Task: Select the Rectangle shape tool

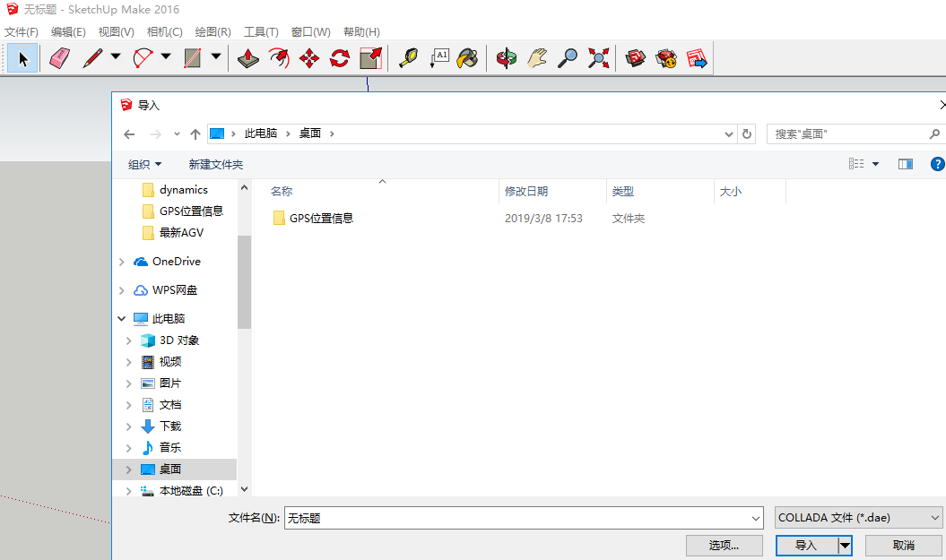Action: click(193, 58)
